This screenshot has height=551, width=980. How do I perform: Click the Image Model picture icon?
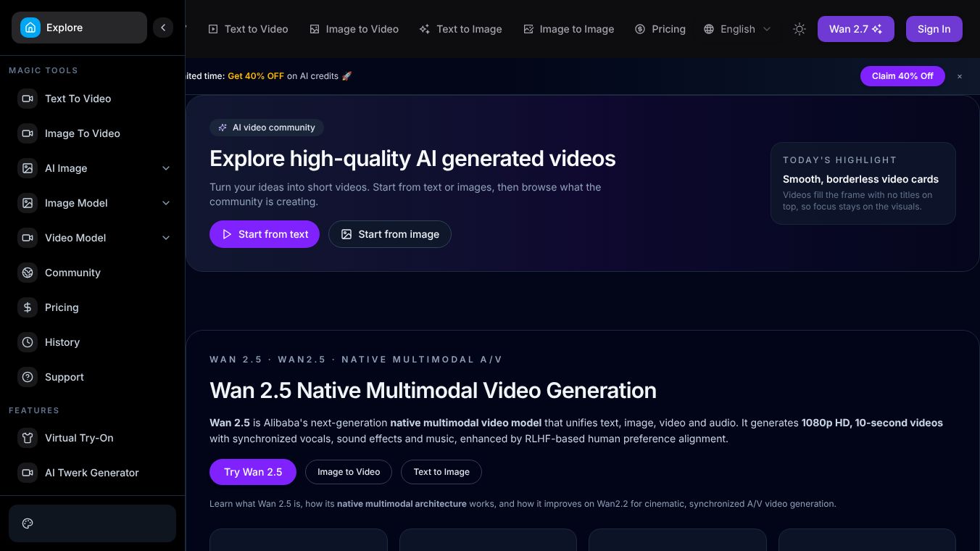(28, 203)
